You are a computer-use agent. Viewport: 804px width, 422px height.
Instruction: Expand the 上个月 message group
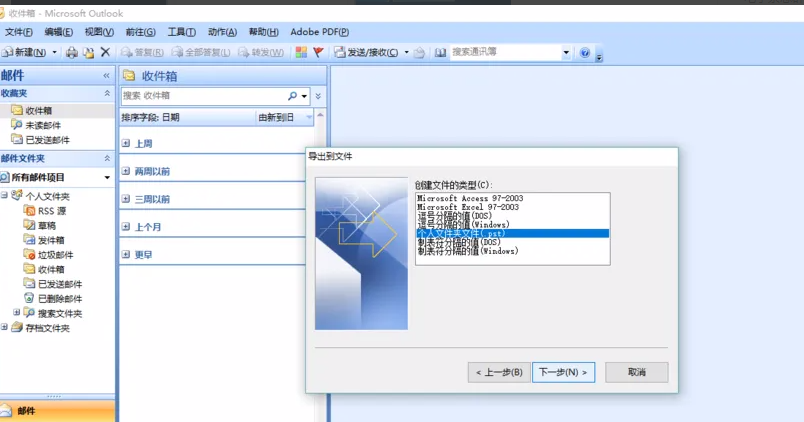point(126,227)
